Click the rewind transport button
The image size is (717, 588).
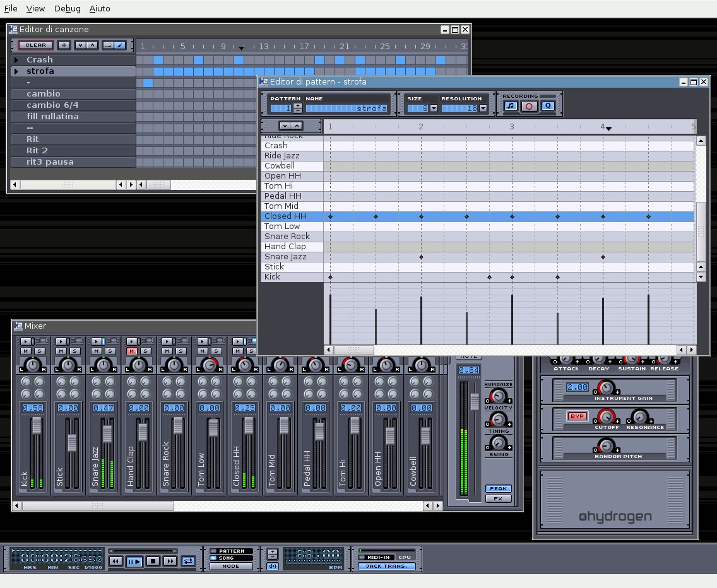coord(116,561)
